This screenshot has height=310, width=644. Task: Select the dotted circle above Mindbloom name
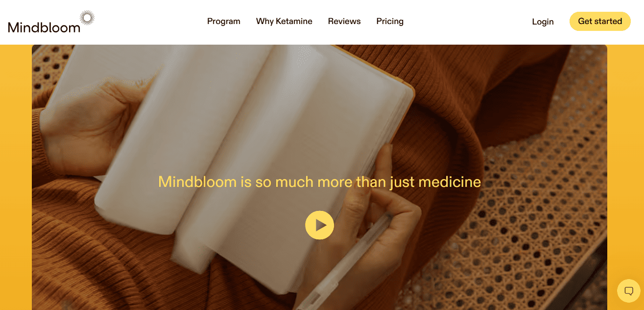87,18
